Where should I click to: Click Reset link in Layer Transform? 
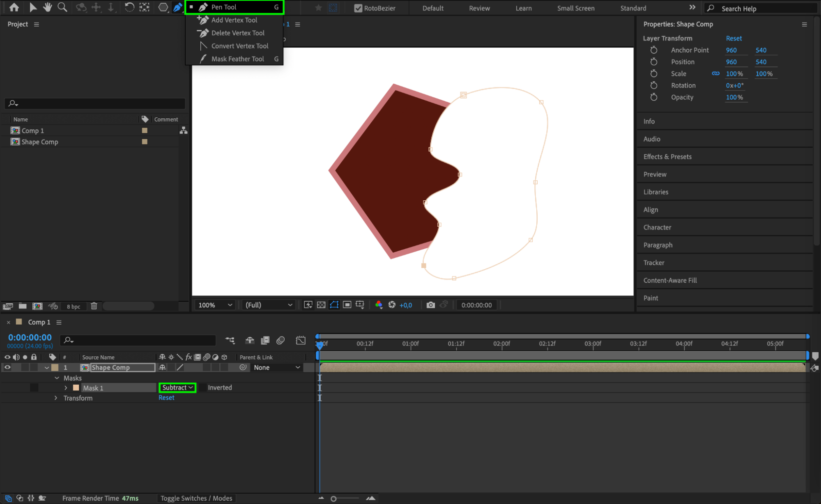pos(734,38)
